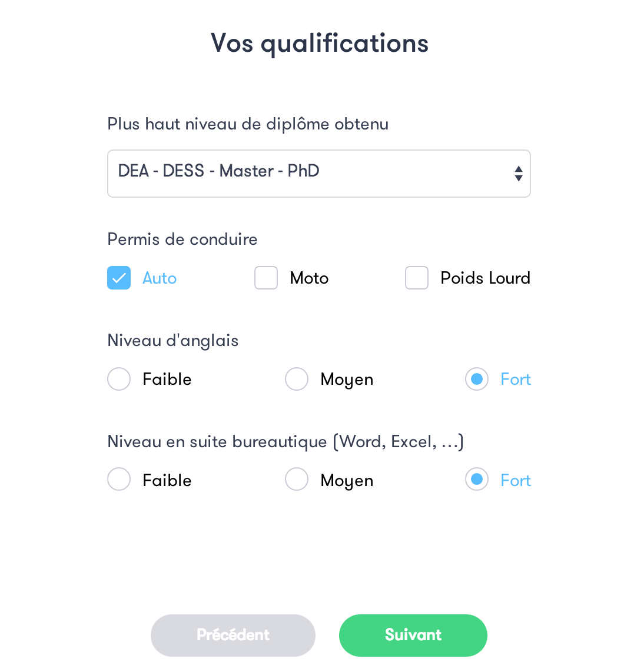Click 'Faible' text under suite bureautique
The width and height of the screenshot is (624, 672).
coord(167,481)
